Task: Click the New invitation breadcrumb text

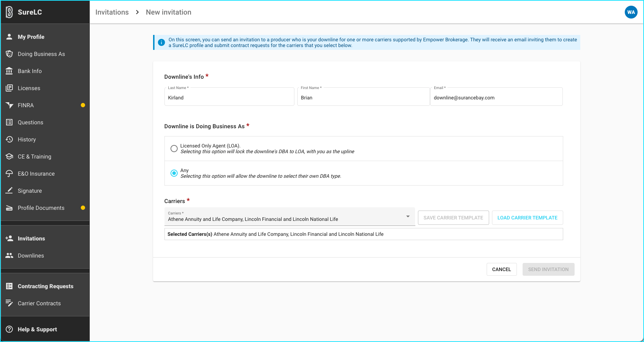Action: pos(168,12)
